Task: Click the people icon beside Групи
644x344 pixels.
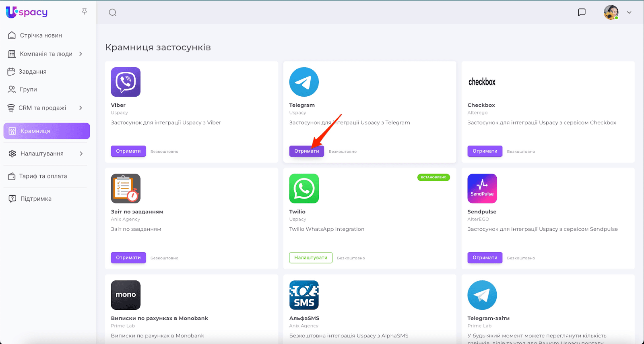Action: [x=12, y=89]
